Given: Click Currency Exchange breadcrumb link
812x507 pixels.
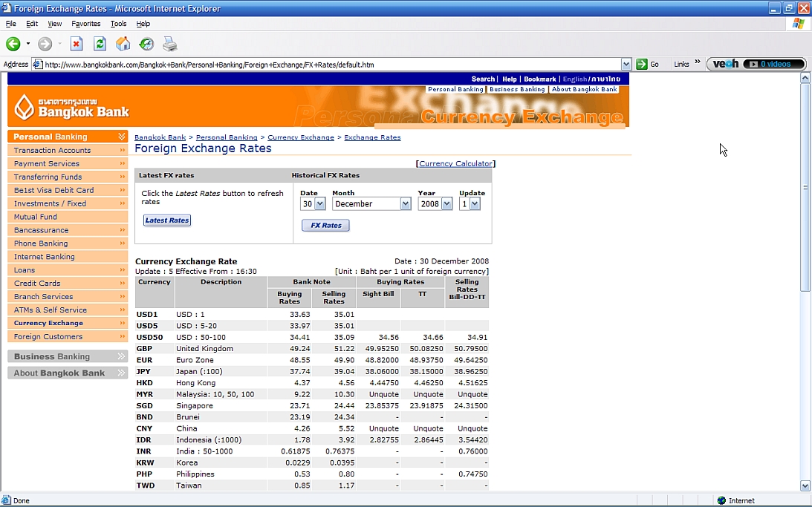Looking at the screenshot, I should [300, 137].
